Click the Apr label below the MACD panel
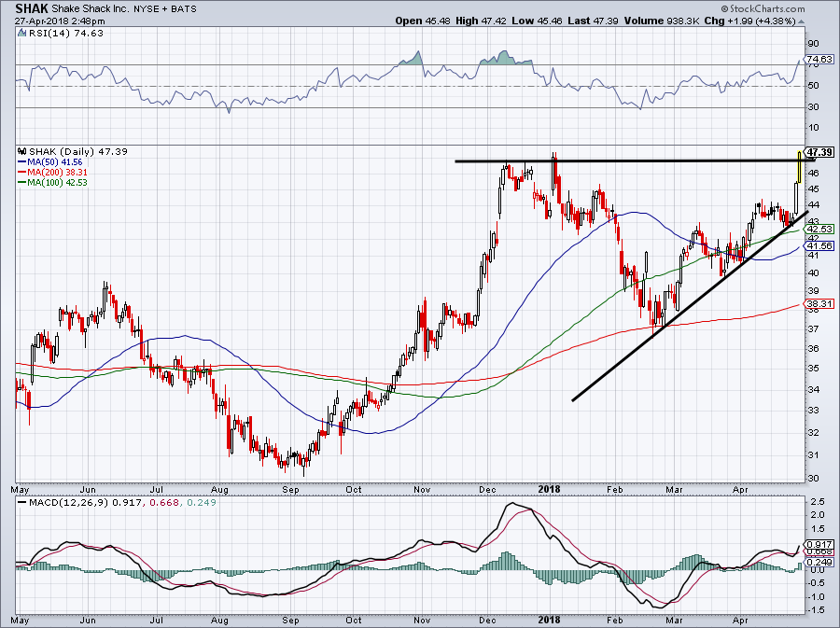The width and height of the screenshot is (840, 628). pos(740,621)
